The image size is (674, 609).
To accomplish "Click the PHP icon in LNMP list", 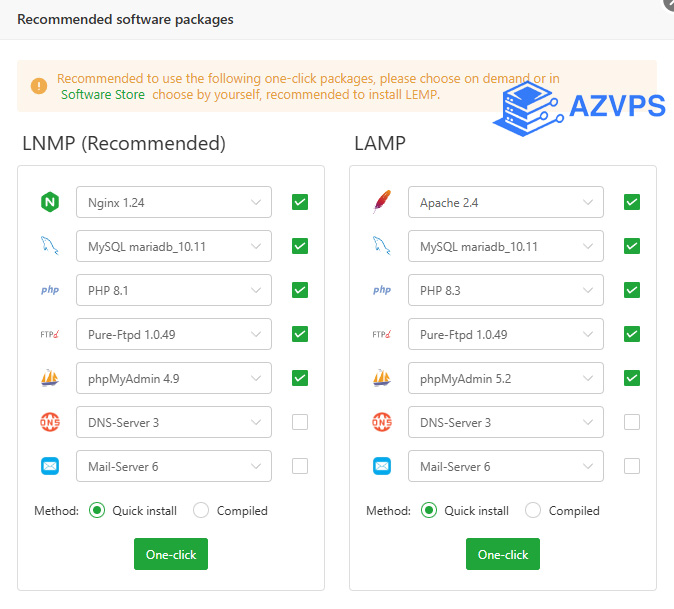I will pos(50,290).
